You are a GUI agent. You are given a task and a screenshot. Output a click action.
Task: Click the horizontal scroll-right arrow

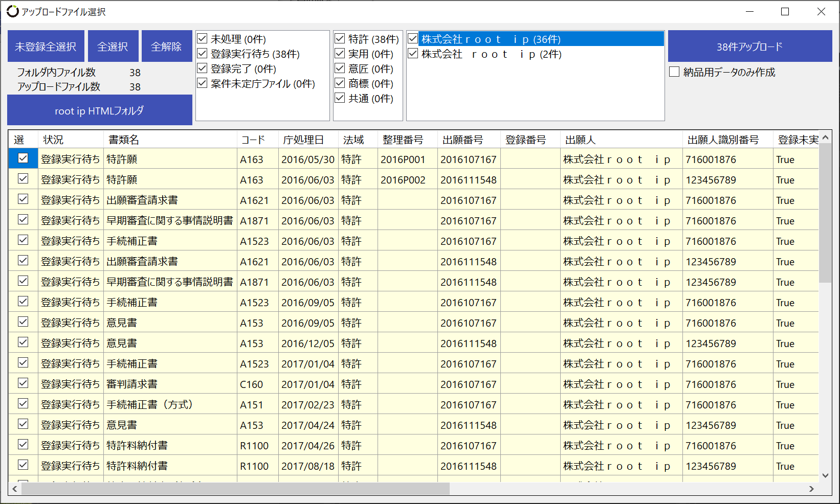point(811,489)
